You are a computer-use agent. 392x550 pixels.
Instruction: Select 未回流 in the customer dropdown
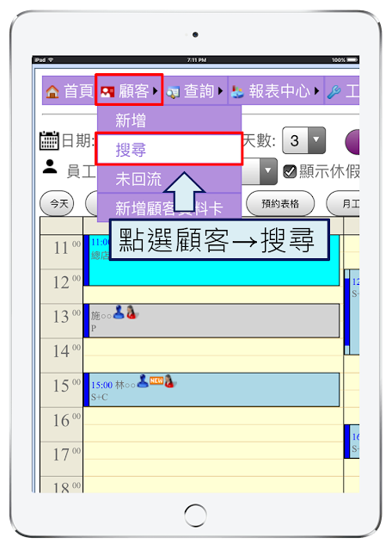click(169, 178)
